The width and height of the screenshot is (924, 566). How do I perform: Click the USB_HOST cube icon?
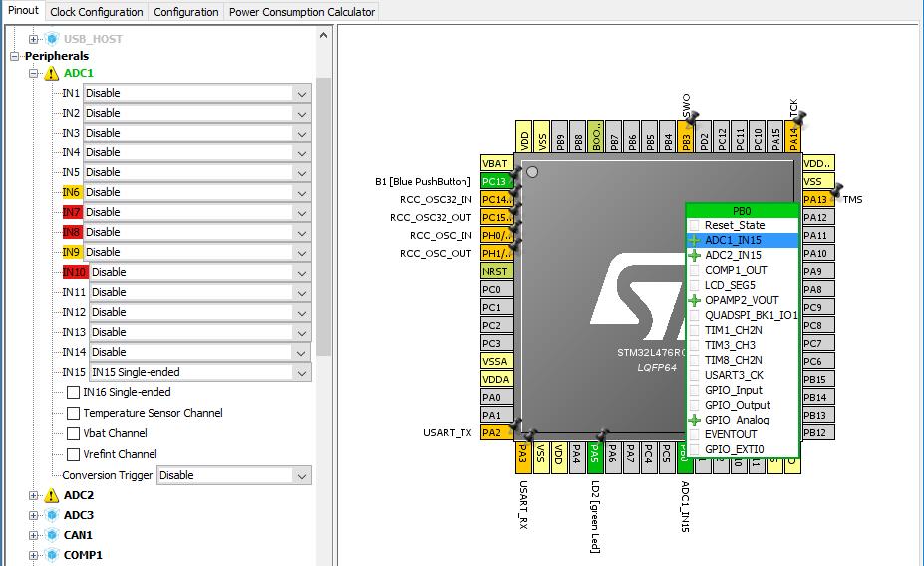(x=52, y=39)
